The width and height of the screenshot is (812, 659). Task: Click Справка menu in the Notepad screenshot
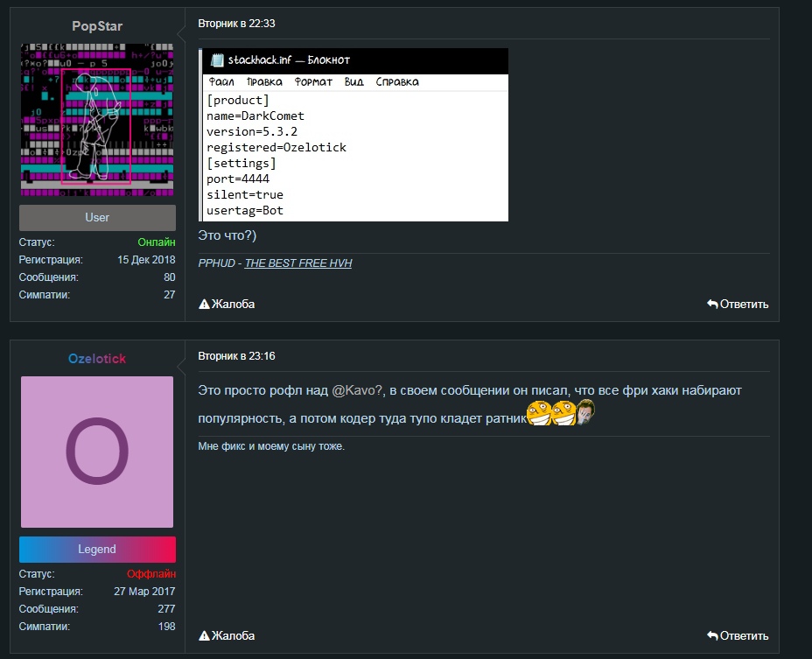[x=397, y=82]
